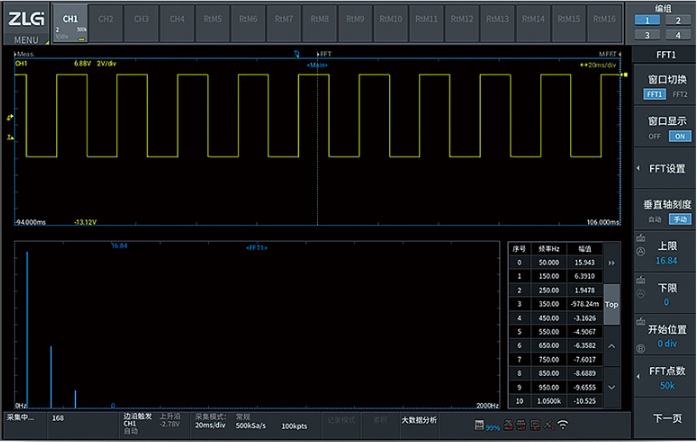Click the 2V/div scale label
The height and width of the screenshot is (442, 697).
[x=106, y=64]
